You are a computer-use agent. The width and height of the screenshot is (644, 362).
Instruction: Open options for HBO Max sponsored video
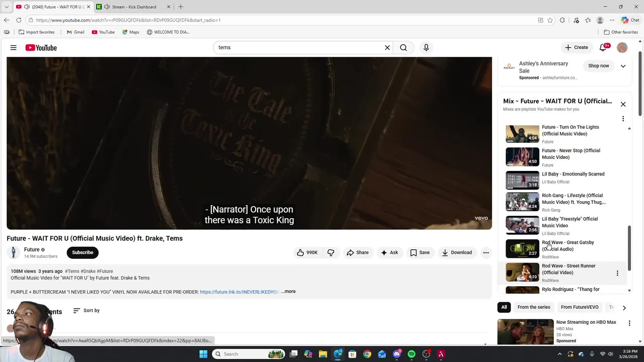tap(629, 323)
